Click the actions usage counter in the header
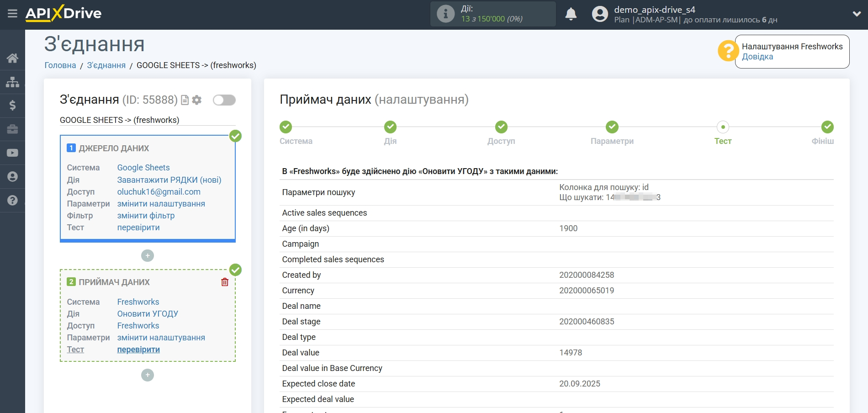The width and height of the screenshot is (868, 413). pos(492,14)
